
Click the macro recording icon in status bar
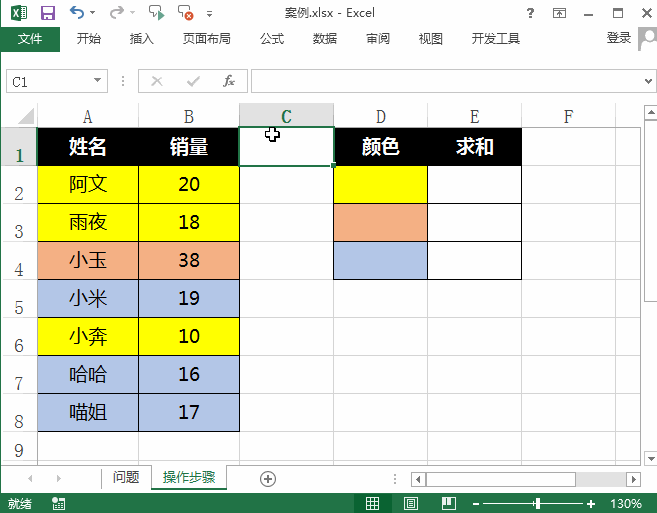click(x=58, y=504)
